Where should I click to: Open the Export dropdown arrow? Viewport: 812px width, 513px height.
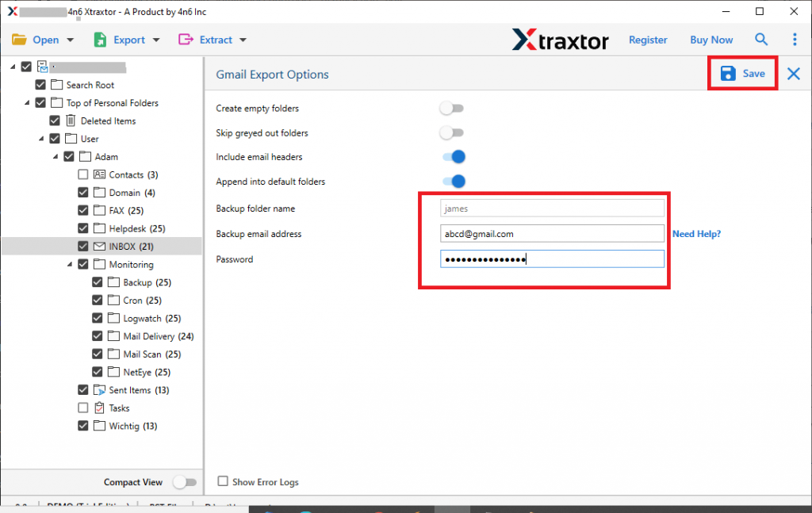155,39
